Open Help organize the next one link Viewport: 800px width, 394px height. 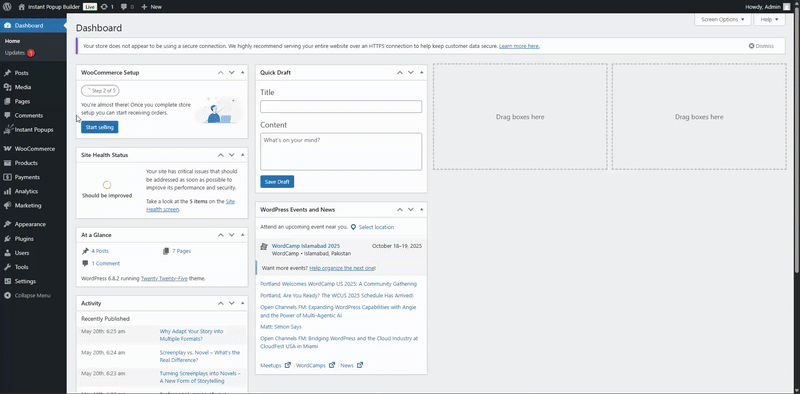pos(342,268)
